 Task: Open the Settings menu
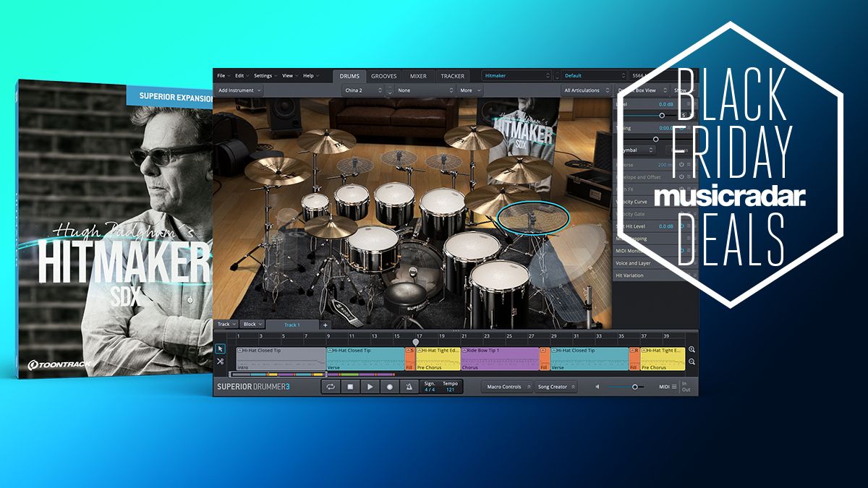[264, 76]
